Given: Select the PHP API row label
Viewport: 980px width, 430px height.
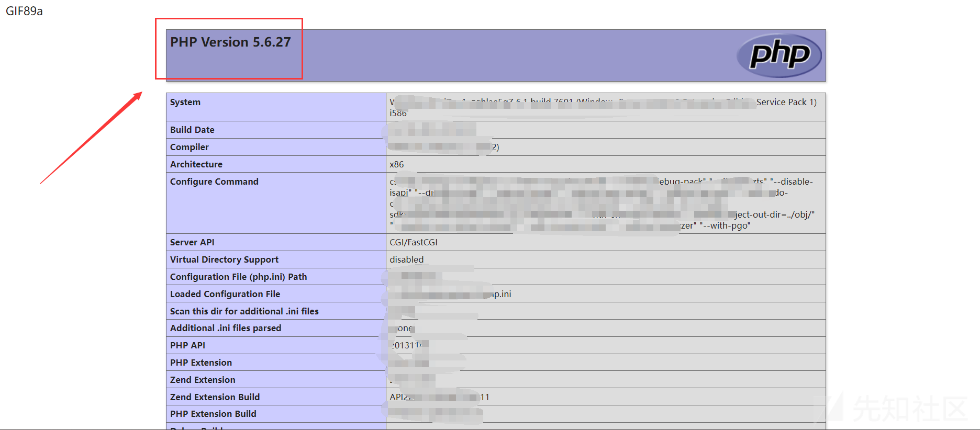Looking at the screenshot, I should pyautogui.click(x=187, y=345).
